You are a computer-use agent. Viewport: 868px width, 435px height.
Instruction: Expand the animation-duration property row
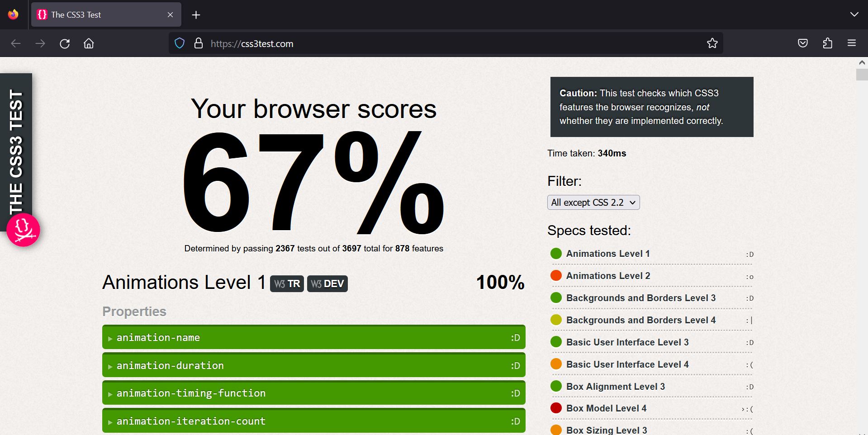pos(313,365)
